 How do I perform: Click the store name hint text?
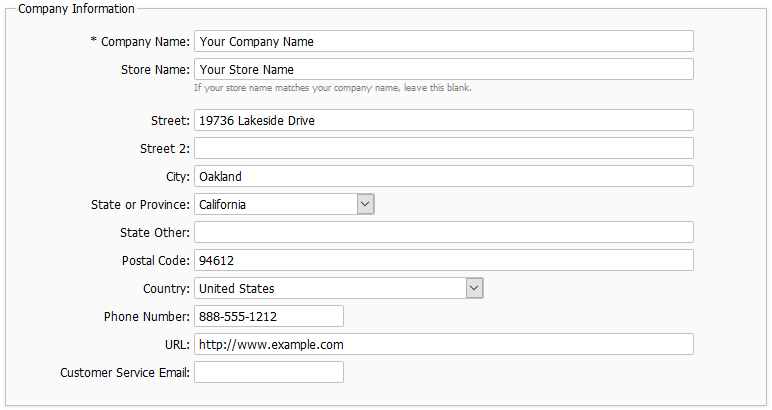332,88
